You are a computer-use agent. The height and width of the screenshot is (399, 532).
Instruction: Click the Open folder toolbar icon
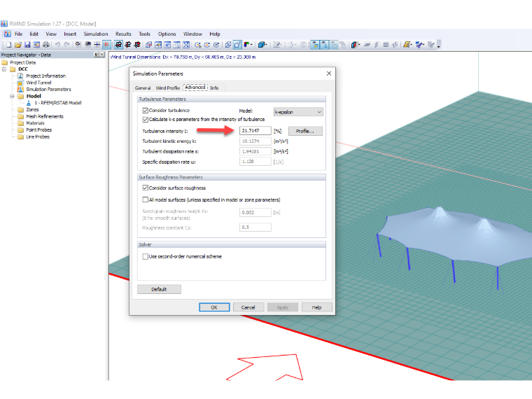18,44
